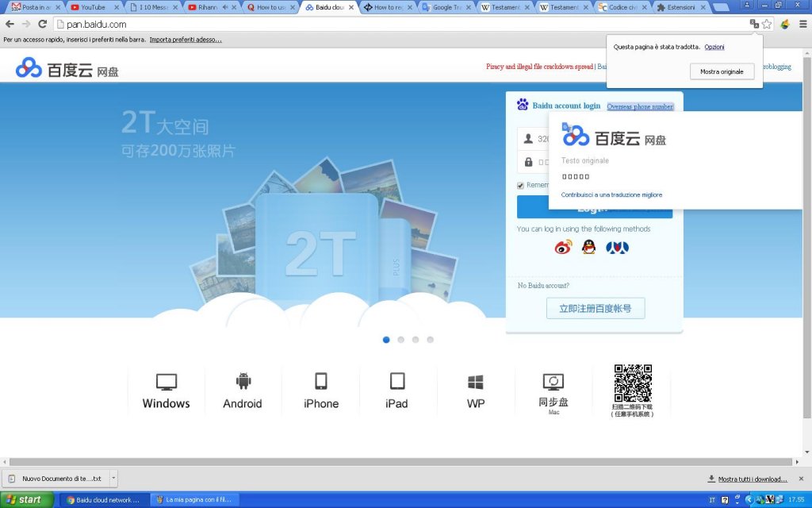Screen dimensions: 812x508
Task: Click the Renren login icon
Action: tap(617, 248)
